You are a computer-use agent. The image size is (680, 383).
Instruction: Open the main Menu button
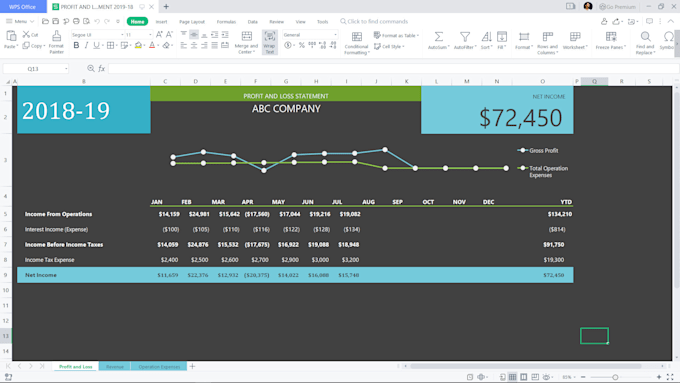point(20,21)
